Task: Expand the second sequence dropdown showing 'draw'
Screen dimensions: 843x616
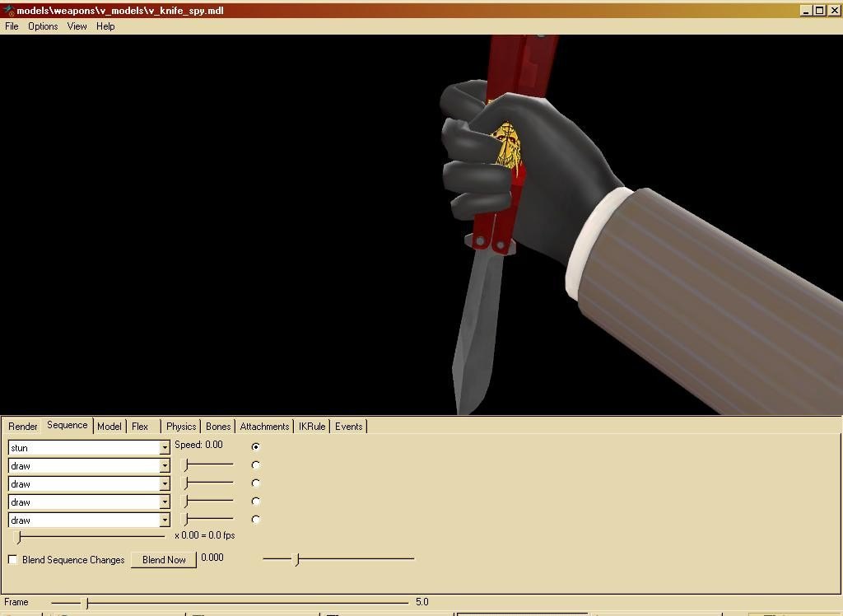Action: pyautogui.click(x=165, y=466)
